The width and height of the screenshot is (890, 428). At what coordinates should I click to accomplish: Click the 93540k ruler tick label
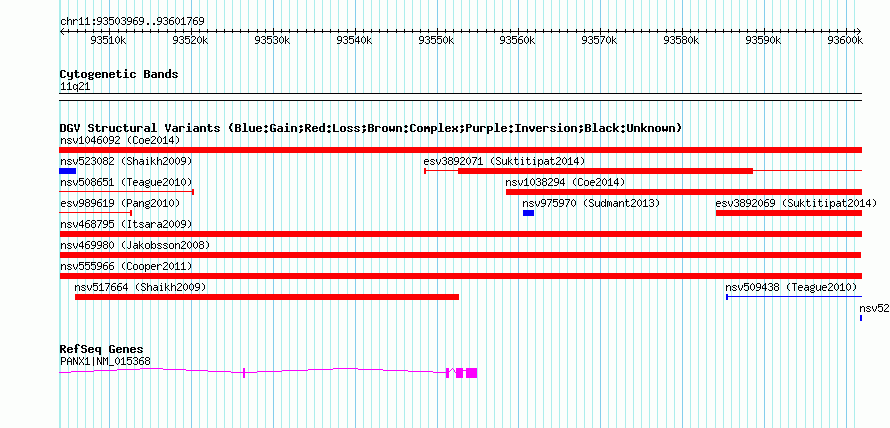(x=355, y=40)
